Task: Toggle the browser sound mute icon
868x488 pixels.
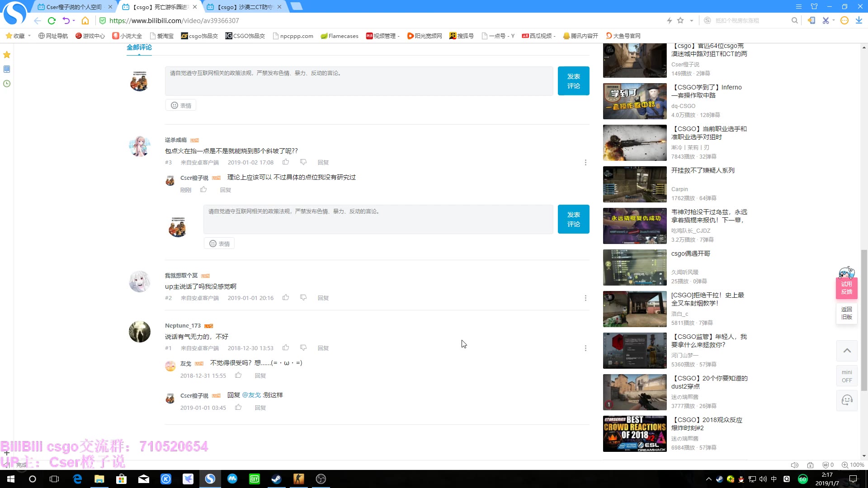Action: coord(794,465)
